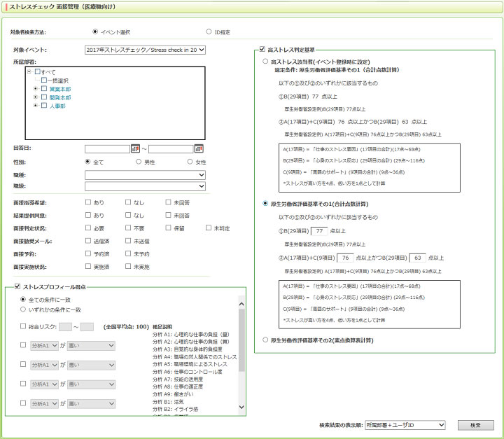Check 未実施 for 面接実施状況
The width and height of the screenshot is (504, 439).
[x=128, y=266]
